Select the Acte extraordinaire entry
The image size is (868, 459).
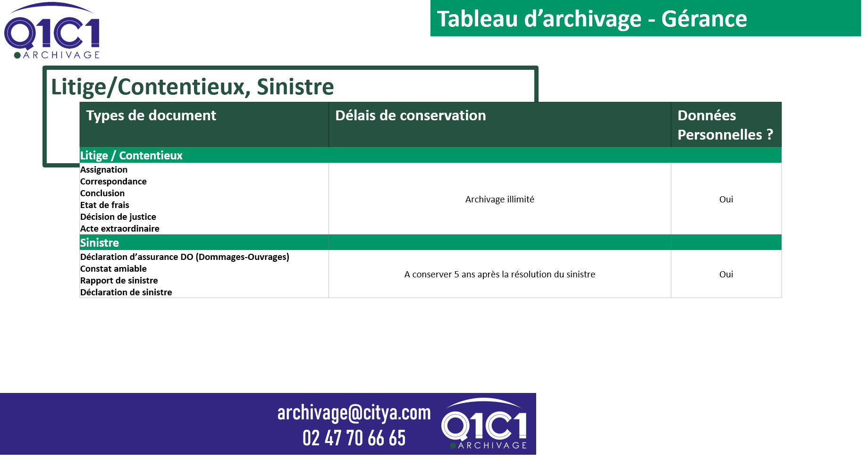pyautogui.click(x=120, y=229)
